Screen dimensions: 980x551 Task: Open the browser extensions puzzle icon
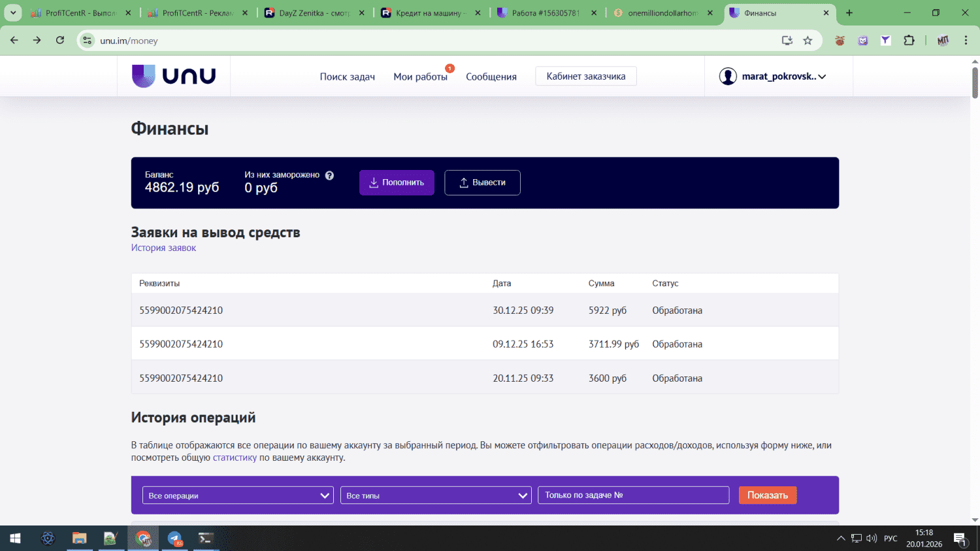pyautogui.click(x=909, y=41)
